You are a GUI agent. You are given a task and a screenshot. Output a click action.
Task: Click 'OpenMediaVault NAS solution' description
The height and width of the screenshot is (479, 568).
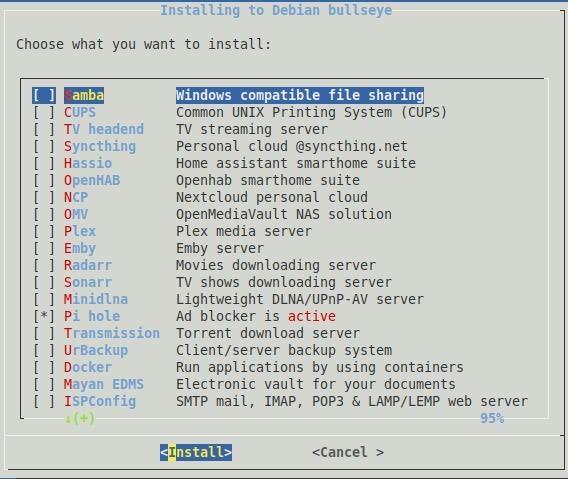click(x=284, y=214)
